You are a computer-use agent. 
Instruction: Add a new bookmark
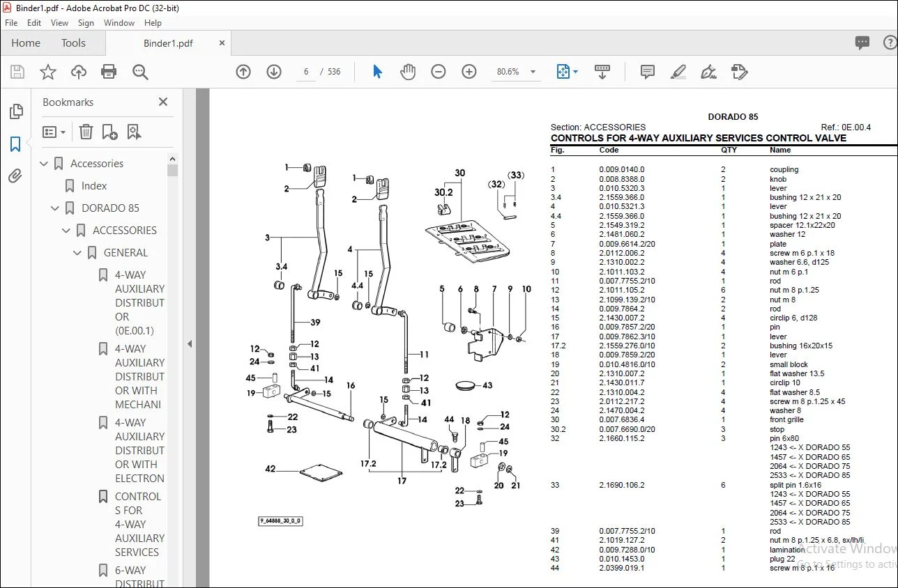(x=109, y=132)
